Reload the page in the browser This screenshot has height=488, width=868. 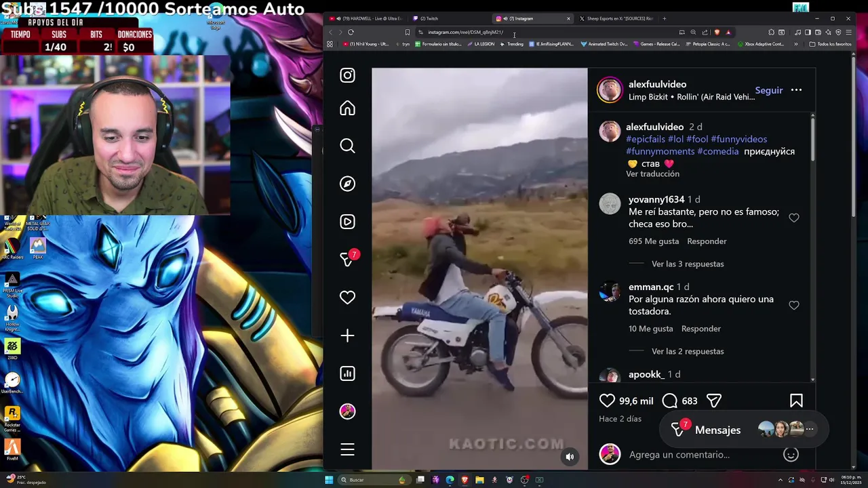(351, 32)
